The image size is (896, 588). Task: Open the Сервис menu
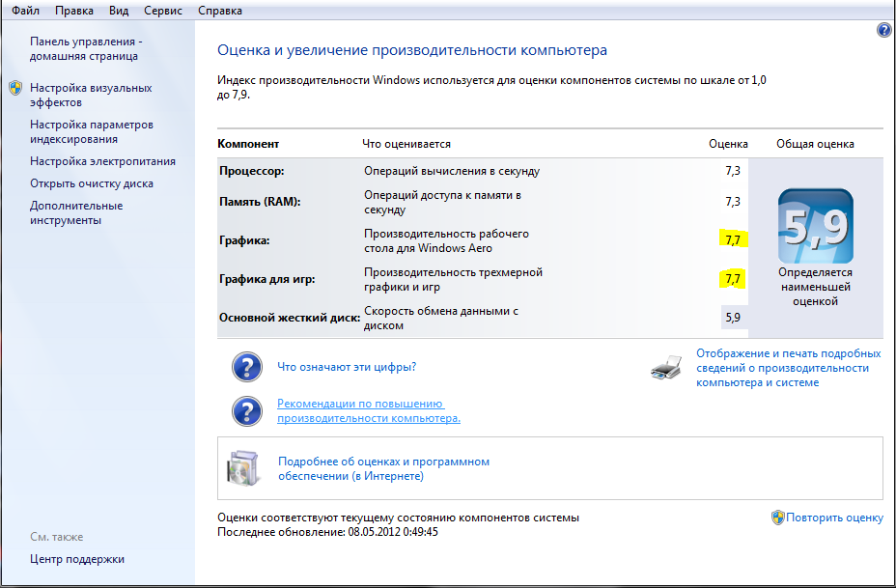[163, 11]
